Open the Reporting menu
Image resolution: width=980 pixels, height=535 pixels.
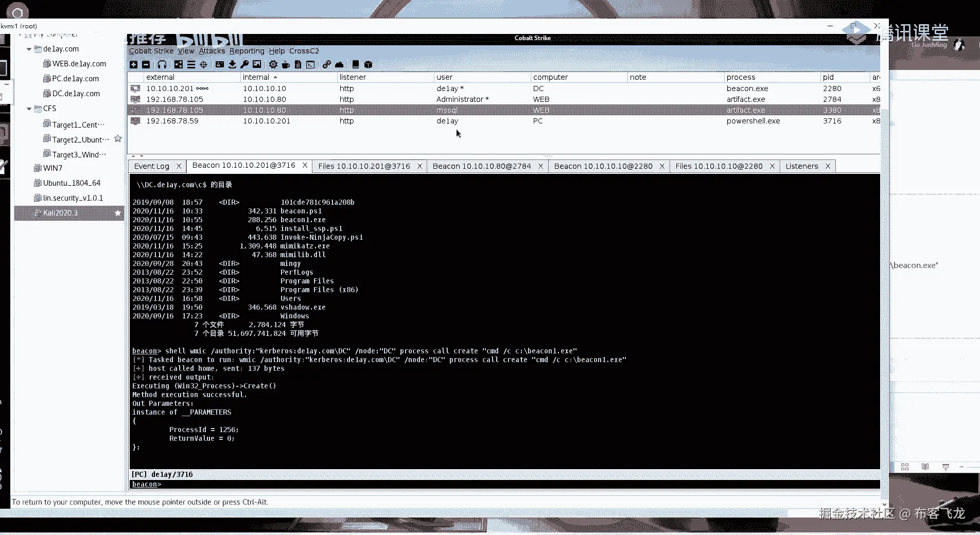click(x=247, y=51)
